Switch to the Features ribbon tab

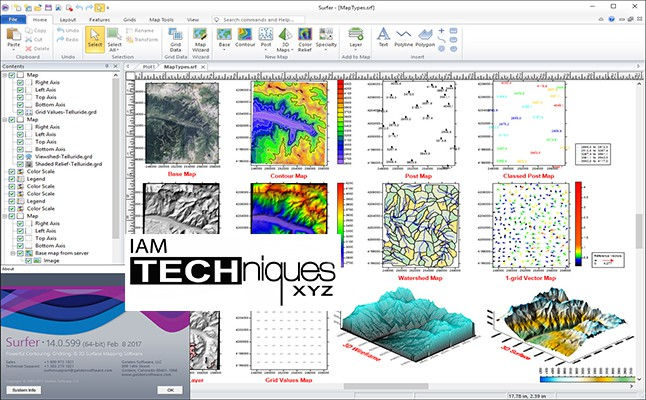100,19
